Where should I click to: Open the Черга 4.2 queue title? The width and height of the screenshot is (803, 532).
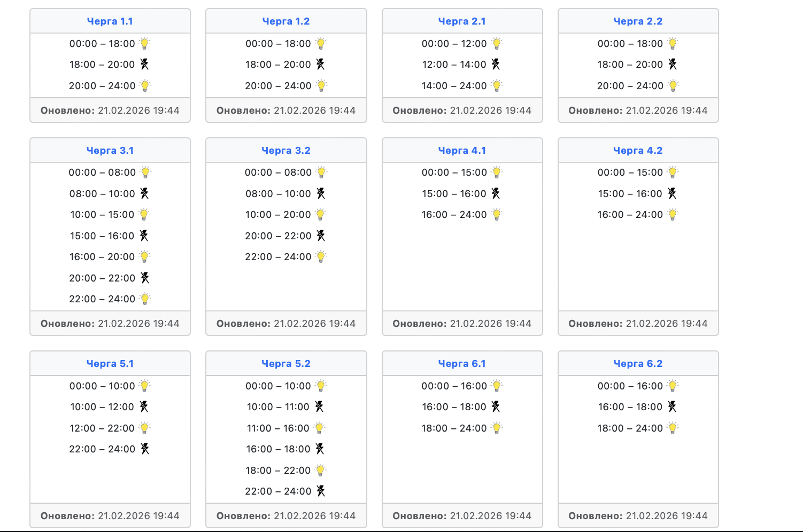click(x=638, y=151)
